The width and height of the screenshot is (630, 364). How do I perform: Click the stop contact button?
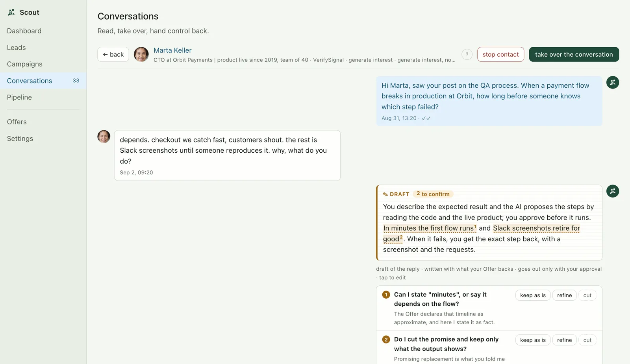point(500,54)
